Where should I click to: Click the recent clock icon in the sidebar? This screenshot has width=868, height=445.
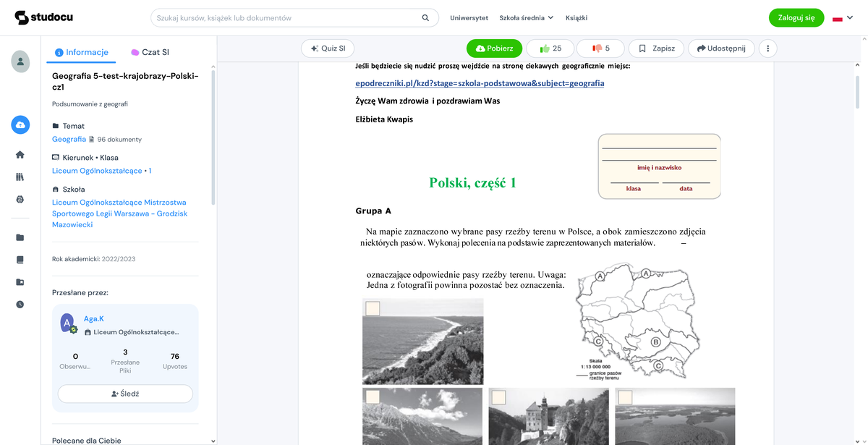point(20,305)
